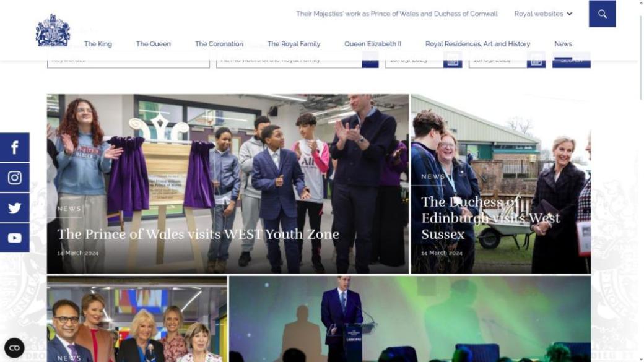Expand the Royal websites dropdown
644x362 pixels.
click(543, 14)
